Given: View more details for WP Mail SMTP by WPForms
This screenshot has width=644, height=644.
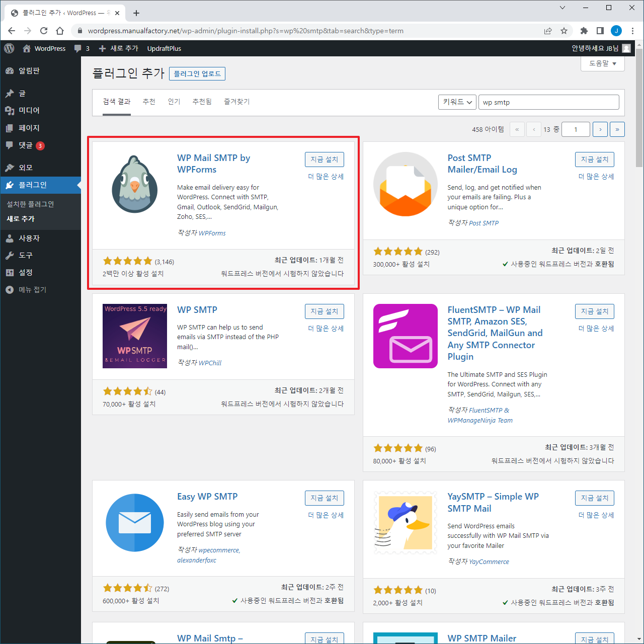Looking at the screenshot, I should point(326,177).
